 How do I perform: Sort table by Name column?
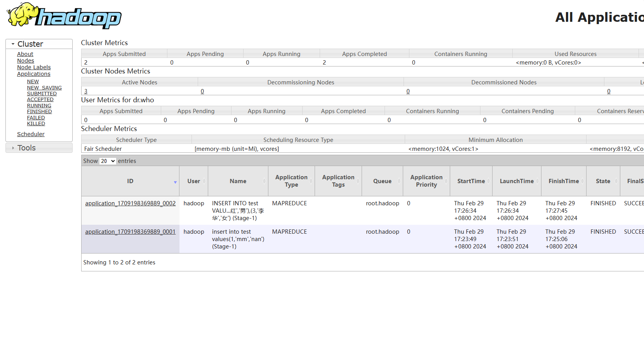[238, 181]
